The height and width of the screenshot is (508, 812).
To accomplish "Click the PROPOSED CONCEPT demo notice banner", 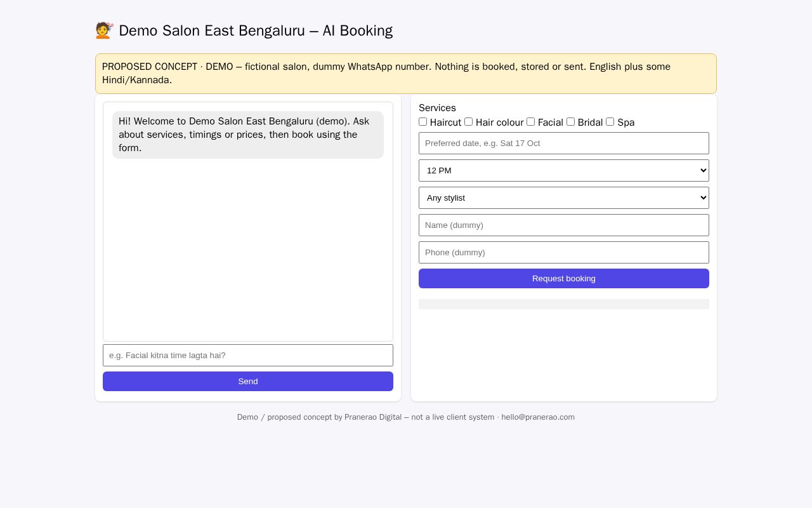I will [406, 74].
